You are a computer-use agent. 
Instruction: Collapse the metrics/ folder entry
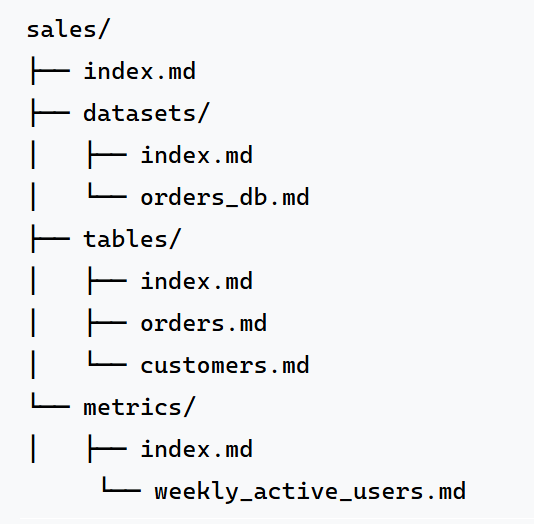click(x=139, y=407)
